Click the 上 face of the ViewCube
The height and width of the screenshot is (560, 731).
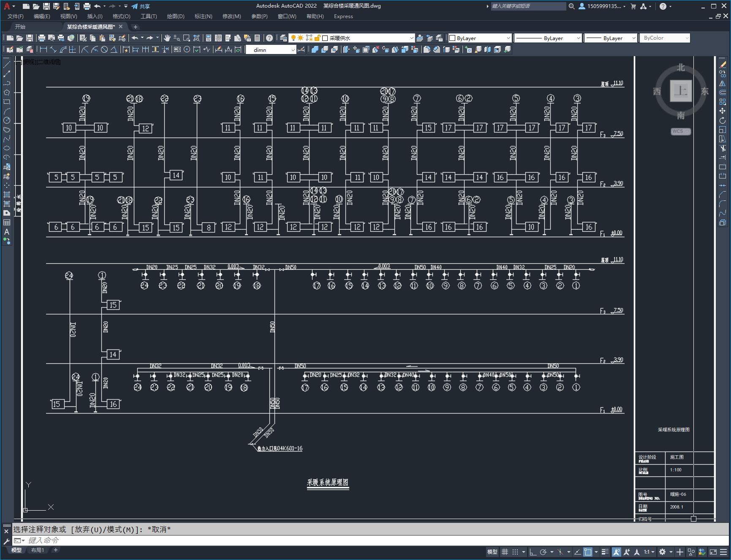coord(681,91)
